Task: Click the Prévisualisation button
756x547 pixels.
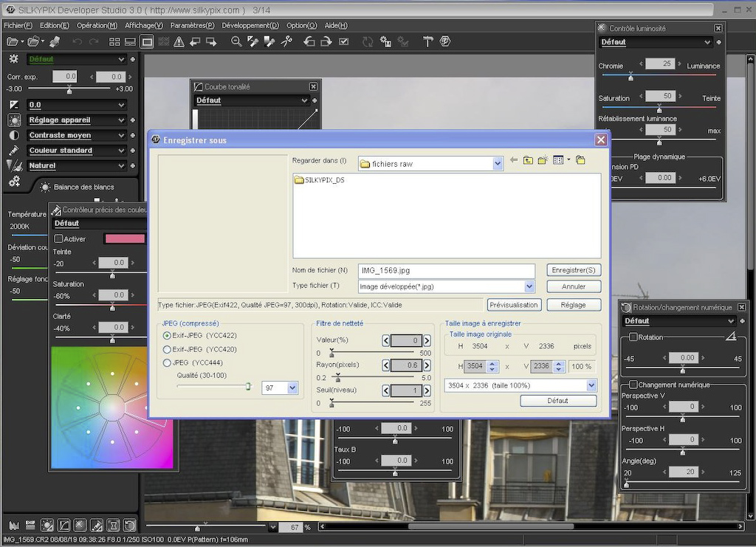Action: [514, 305]
